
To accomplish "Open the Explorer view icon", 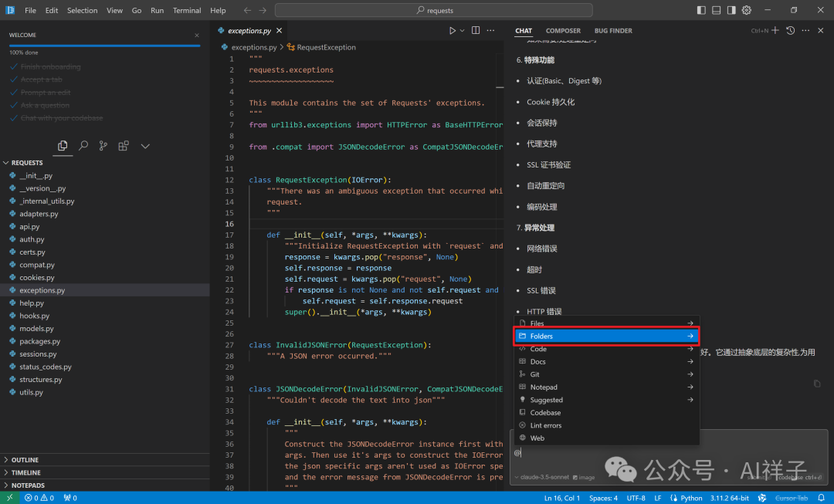I will [63, 146].
